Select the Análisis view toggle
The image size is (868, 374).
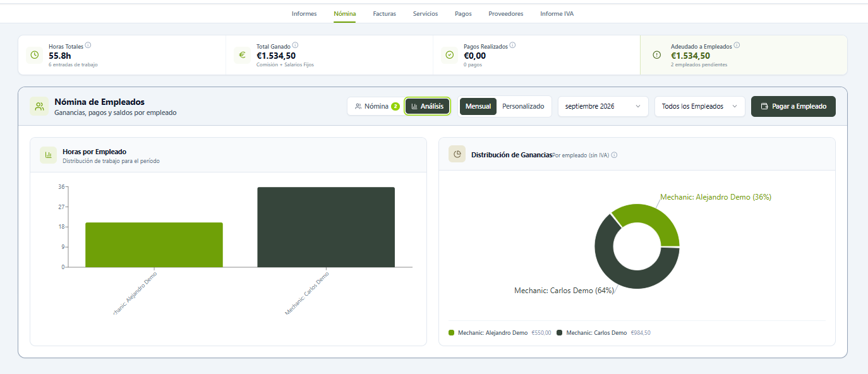[x=428, y=106]
